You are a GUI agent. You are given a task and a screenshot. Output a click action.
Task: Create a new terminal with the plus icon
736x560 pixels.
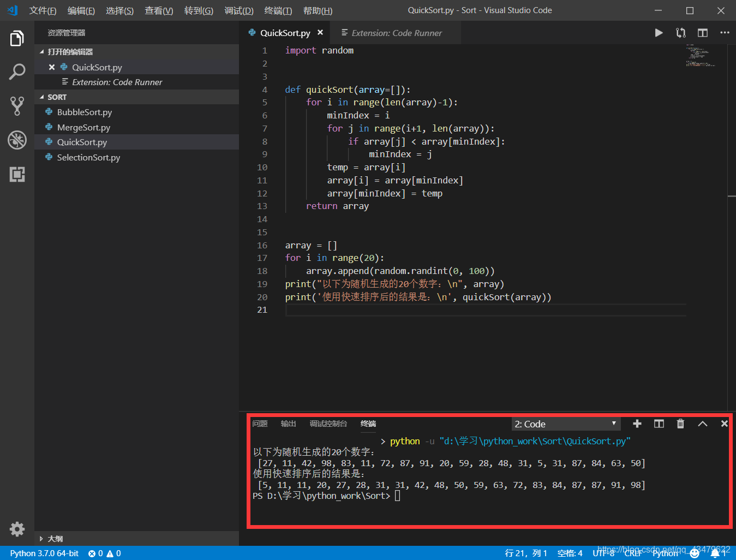click(x=637, y=424)
